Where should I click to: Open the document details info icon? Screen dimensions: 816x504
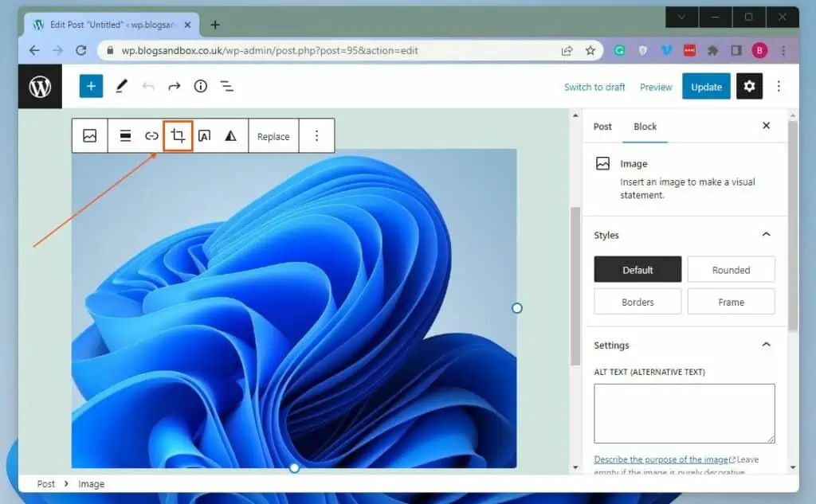(x=200, y=86)
